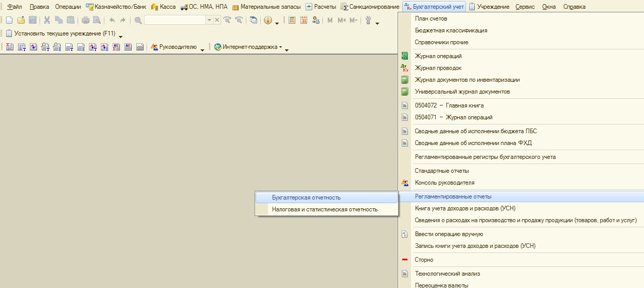The height and width of the screenshot is (288, 644).
Task: Click the Консоль руководителя icon
Action: (x=404, y=183)
